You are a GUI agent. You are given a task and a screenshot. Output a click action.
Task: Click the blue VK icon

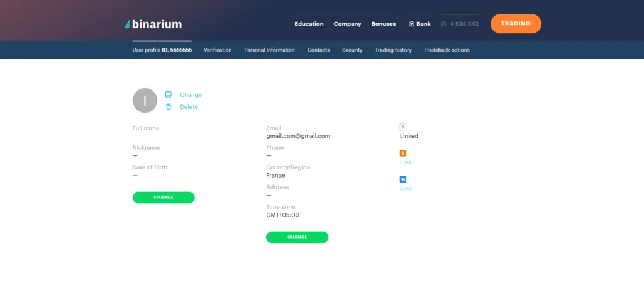[403, 179]
